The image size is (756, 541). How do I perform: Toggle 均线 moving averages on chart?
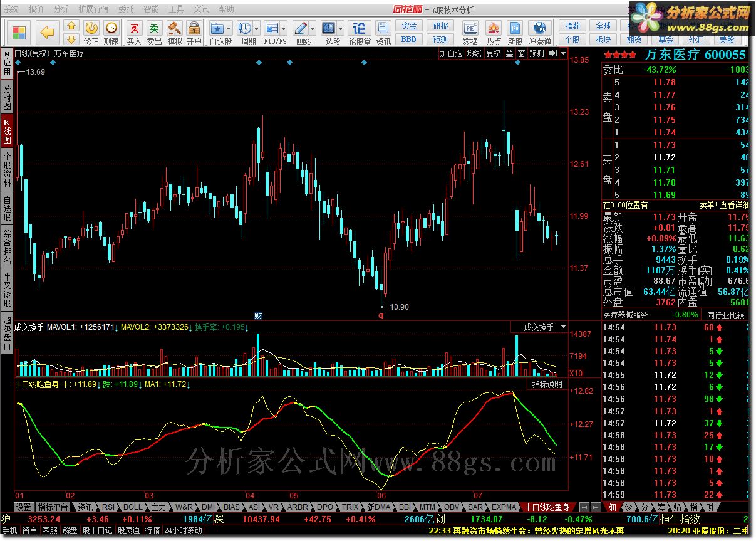click(x=474, y=53)
